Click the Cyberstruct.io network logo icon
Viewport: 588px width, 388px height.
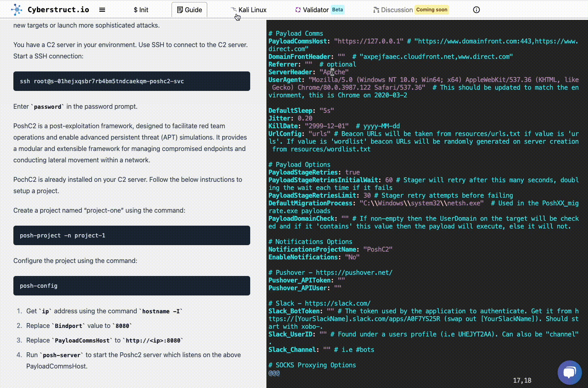click(x=17, y=10)
